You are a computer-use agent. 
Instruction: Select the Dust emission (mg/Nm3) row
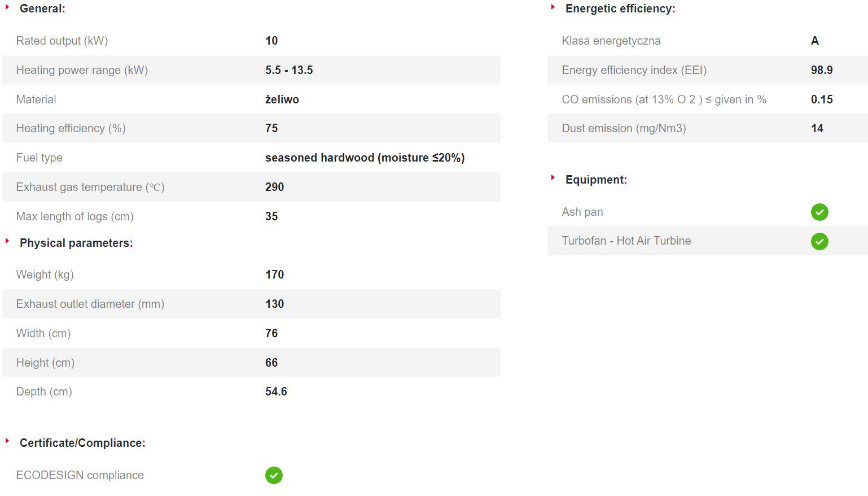coord(708,128)
